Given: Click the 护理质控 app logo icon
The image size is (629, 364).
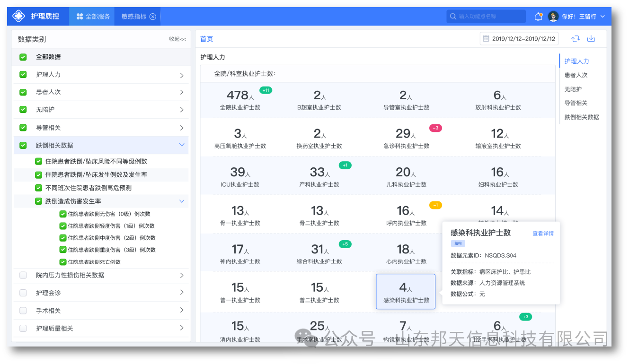Looking at the screenshot, I should pos(18,16).
